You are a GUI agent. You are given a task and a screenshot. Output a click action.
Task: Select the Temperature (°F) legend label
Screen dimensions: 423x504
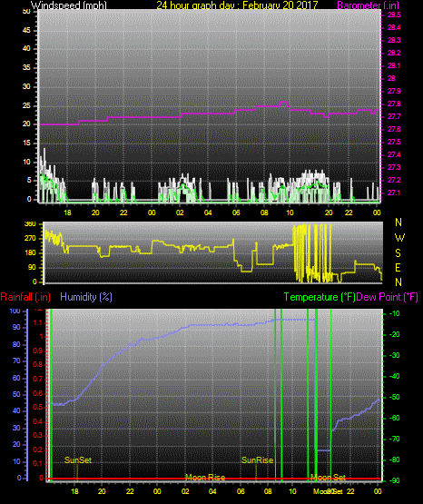320,297
